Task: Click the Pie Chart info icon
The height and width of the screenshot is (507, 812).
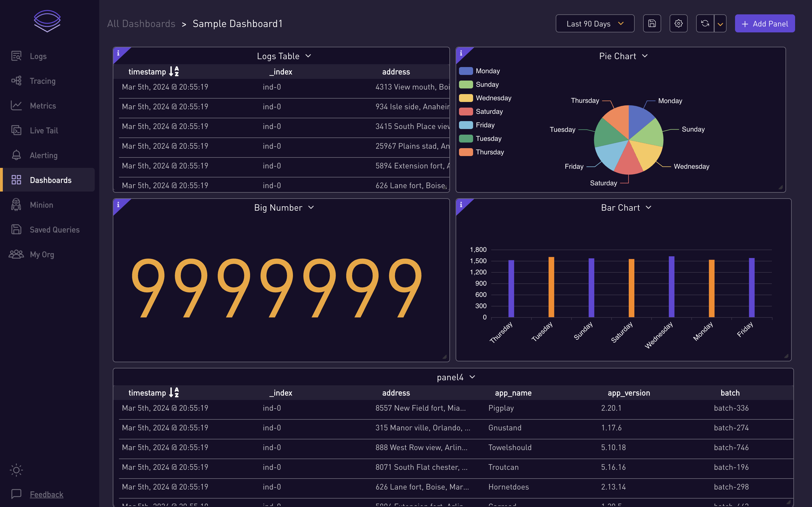Action: (461, 52)
